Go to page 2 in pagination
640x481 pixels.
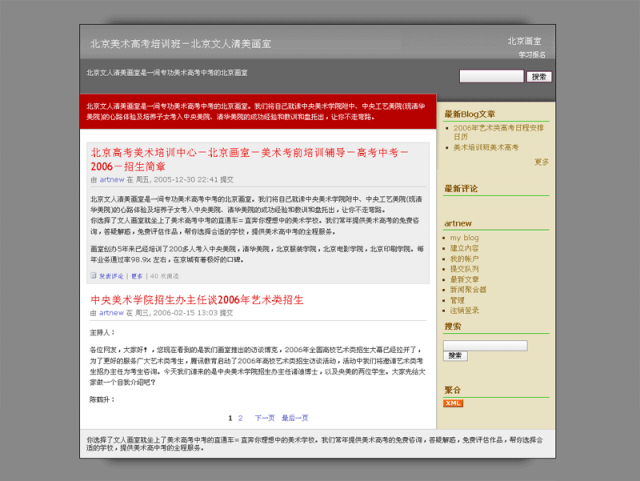click(x=240, y=418)
